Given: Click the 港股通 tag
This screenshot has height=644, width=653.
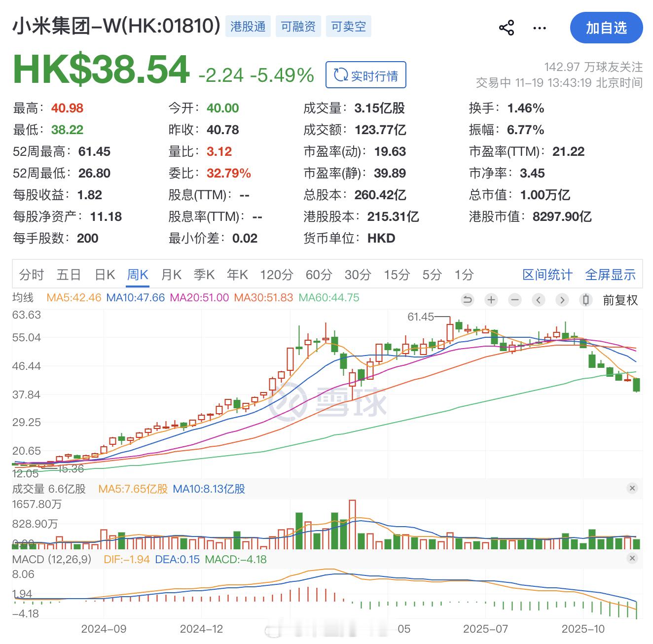Looking at the screenshot, I should [x=248, y=26].
